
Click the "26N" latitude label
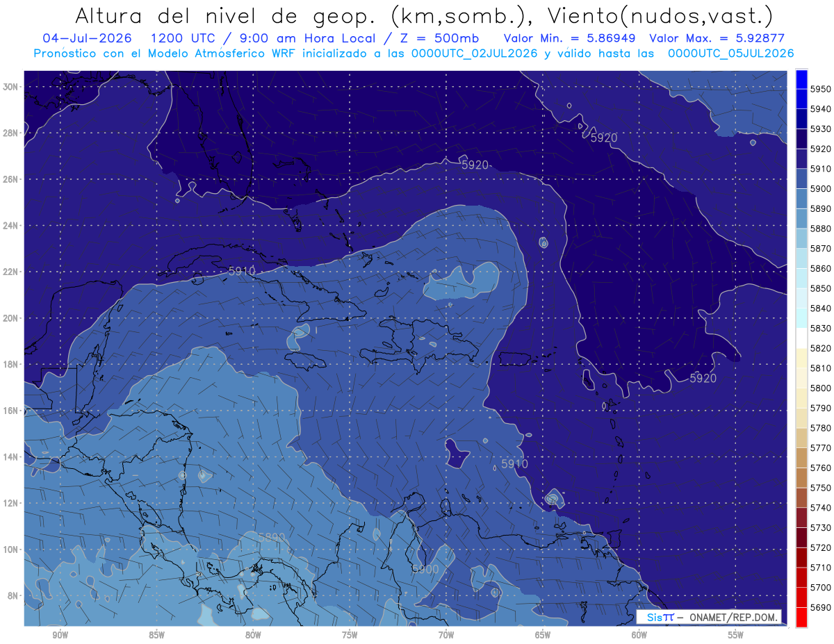(x=11, y=179)
